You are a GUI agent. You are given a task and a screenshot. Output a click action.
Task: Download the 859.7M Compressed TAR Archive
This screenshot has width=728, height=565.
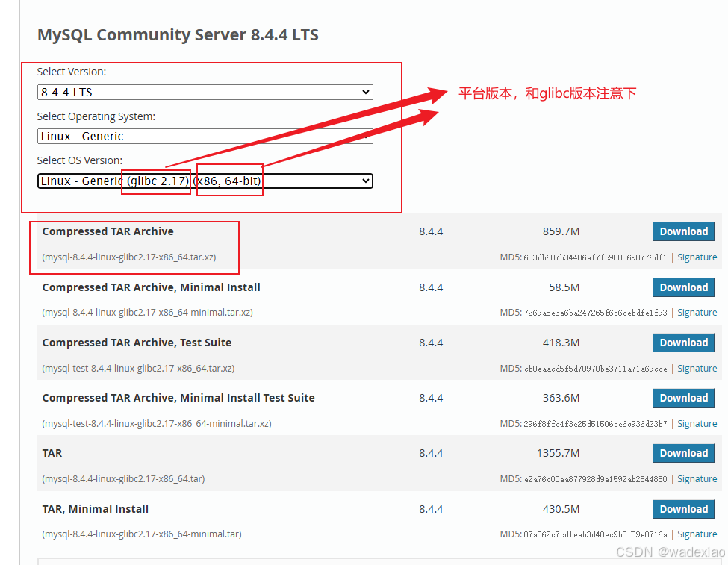[683, 231]
